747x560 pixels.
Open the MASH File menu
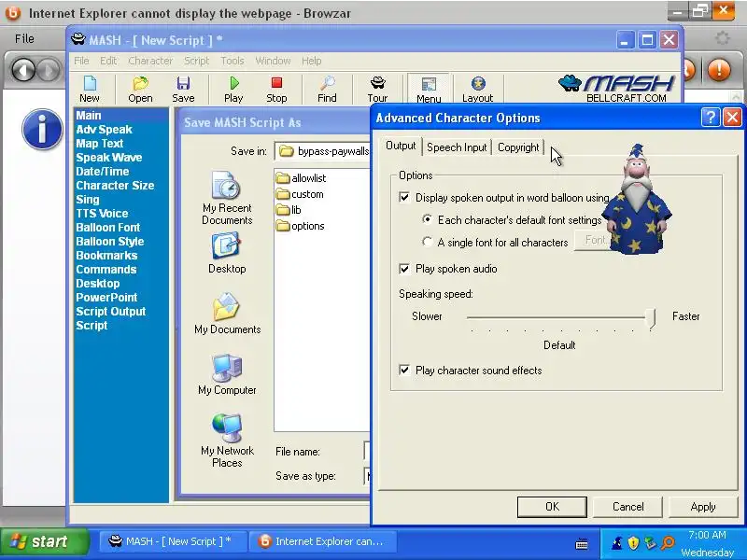tap(81, 61)
